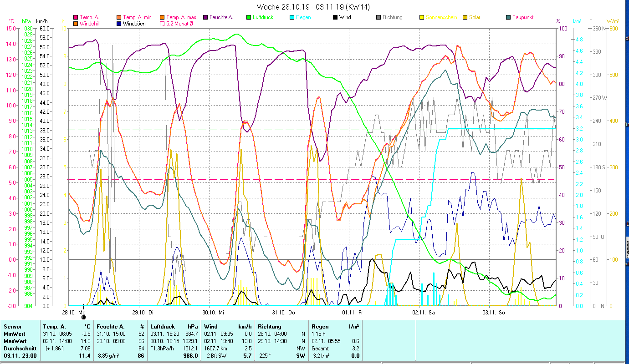Select the 01.11. Fr date label

353,312
